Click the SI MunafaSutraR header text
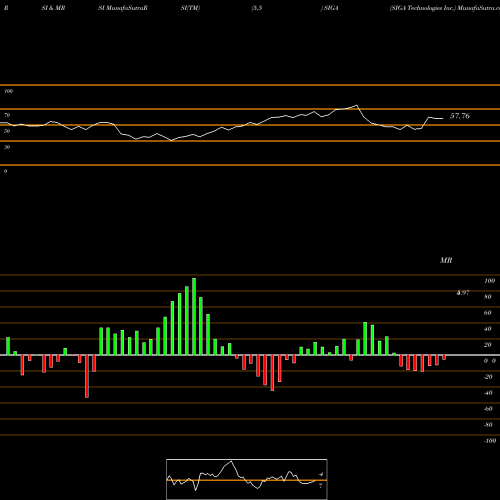The width and height of the screenshot is (500, 500). [x=123, y=8]
